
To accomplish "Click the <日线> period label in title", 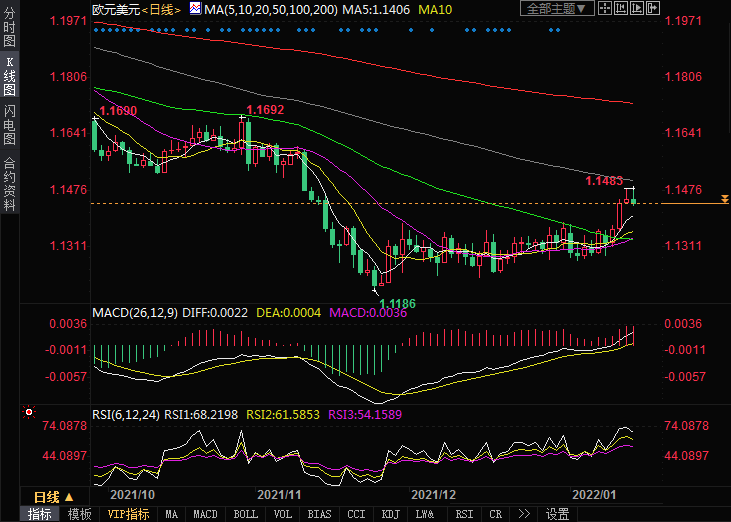I will (x=160, y=10).
